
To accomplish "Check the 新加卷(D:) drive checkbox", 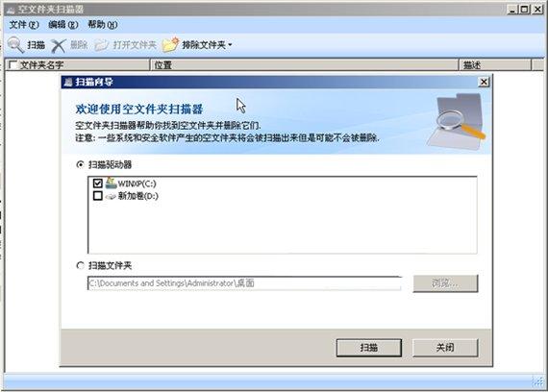I will 97,196.
